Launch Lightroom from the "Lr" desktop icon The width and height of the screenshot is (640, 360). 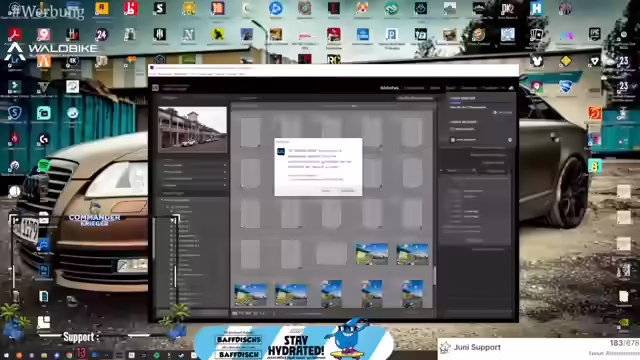pyautogui.click(x=15, y=61)
